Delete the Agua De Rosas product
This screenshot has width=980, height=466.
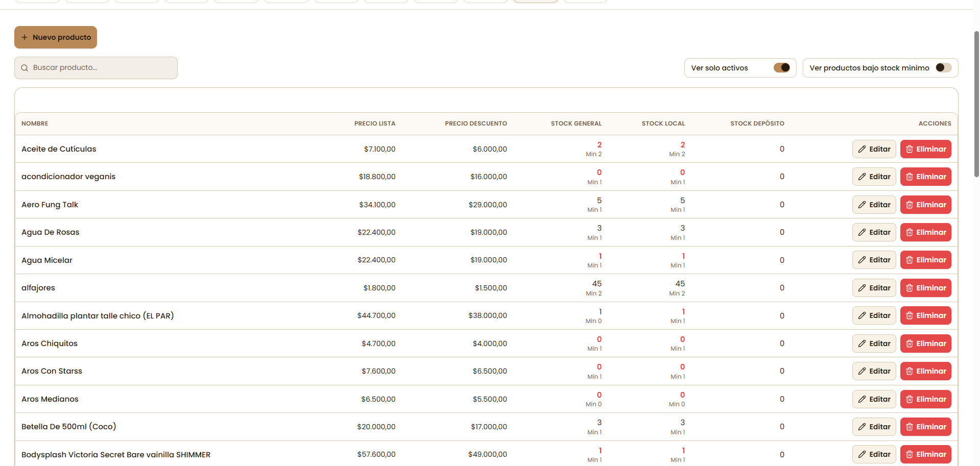[x=926, y=232]
